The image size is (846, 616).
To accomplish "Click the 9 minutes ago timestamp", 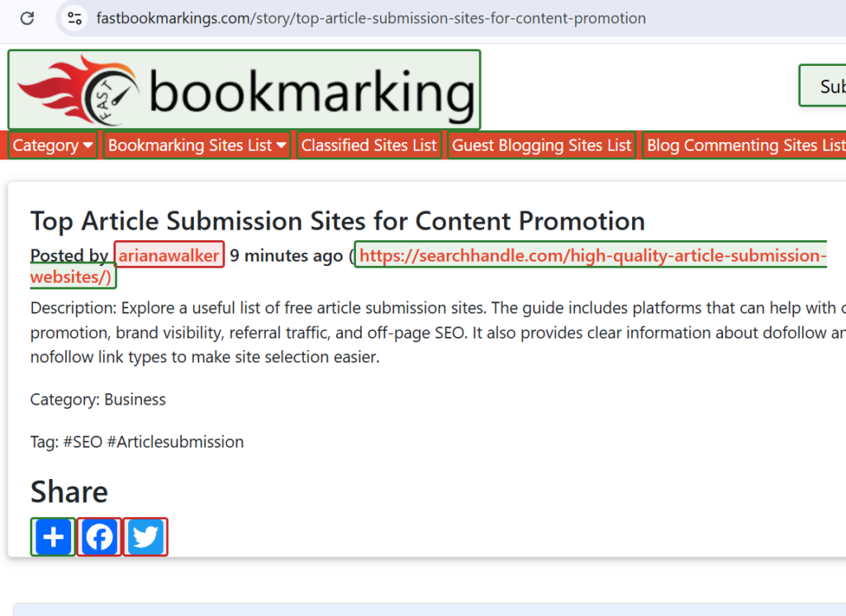I will pyautogui.click(x=286, y=255).
